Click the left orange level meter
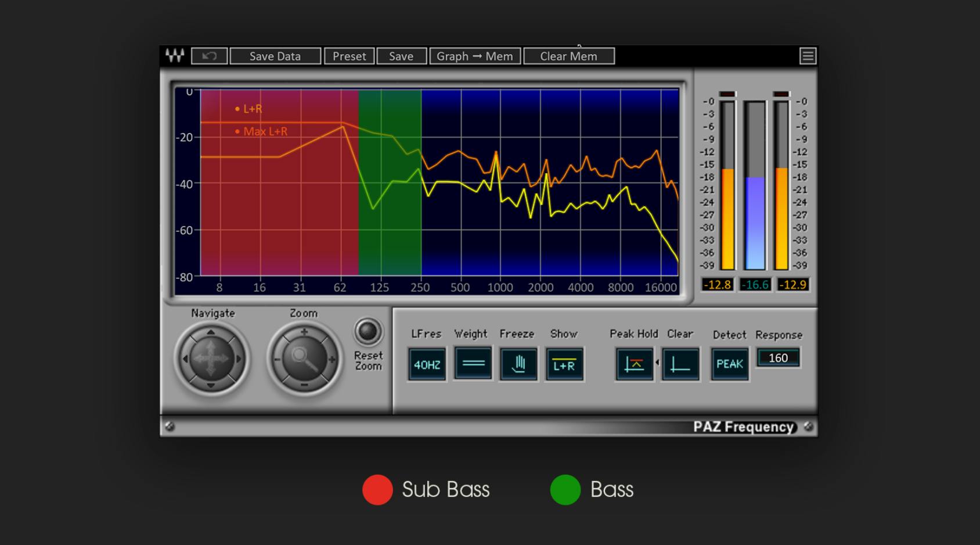Image resolution: width=980 pixels, height=545 pixels. point(727,185)
